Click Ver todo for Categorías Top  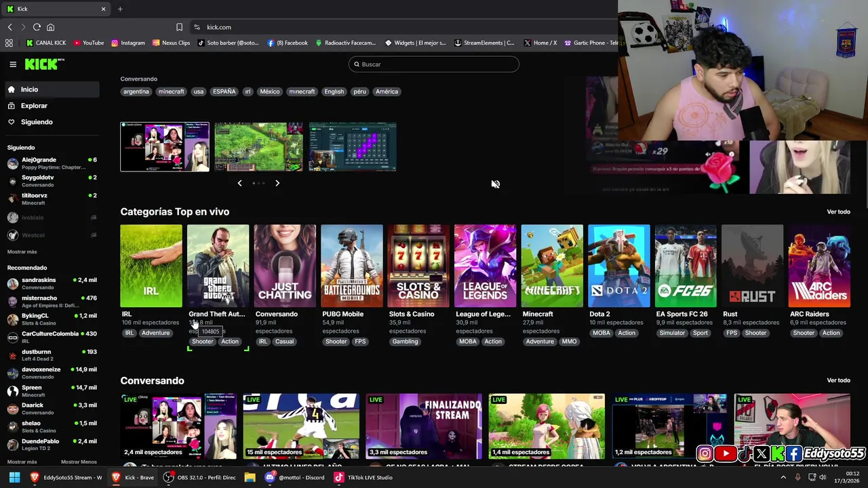(x=838, y=211)
